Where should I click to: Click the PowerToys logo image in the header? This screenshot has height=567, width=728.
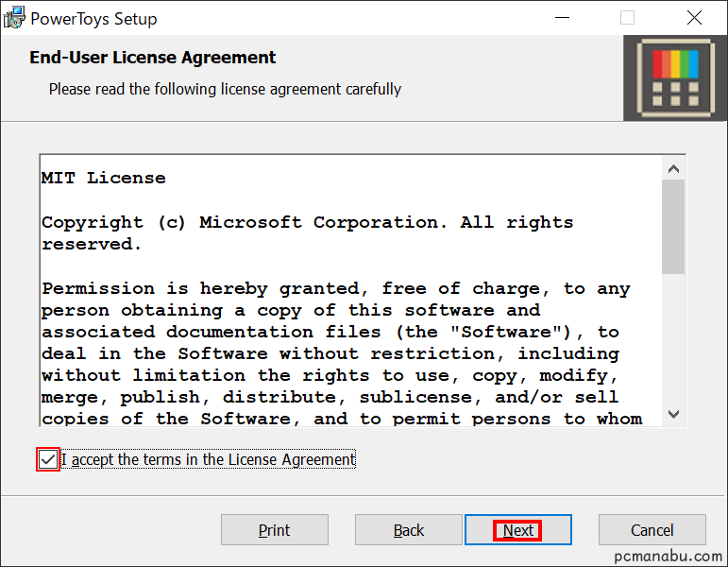(675, 78)
